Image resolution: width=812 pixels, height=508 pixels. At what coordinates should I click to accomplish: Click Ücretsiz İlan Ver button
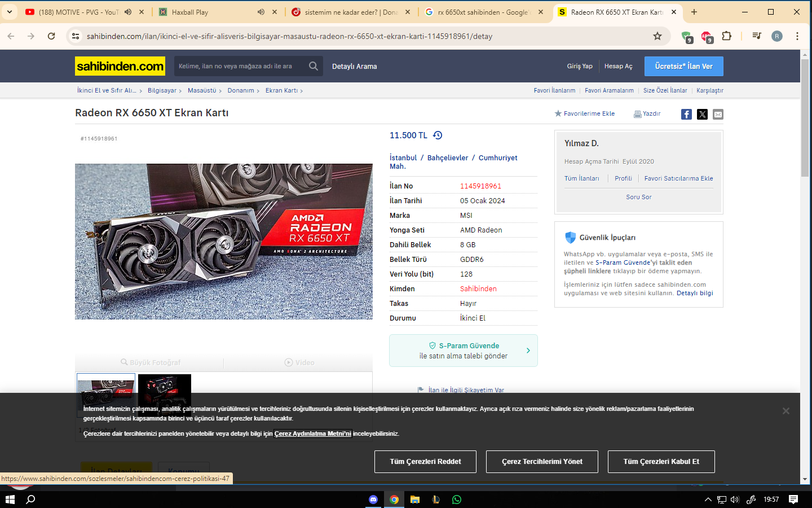(683, 66)
